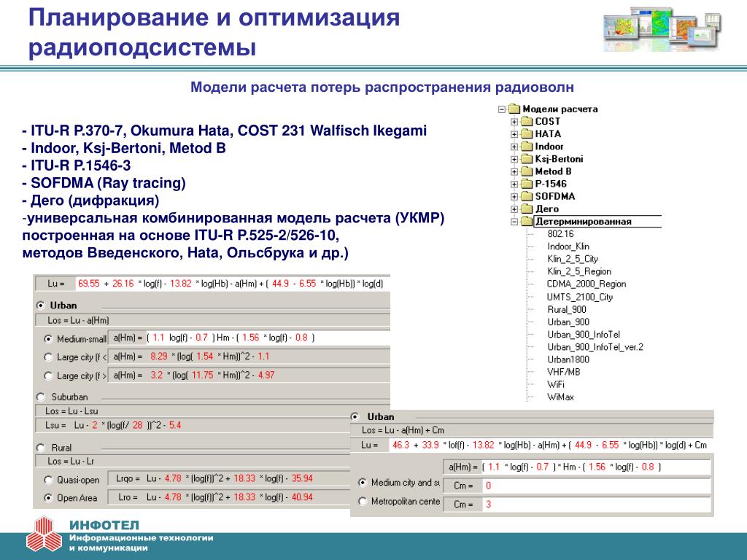Click the Модели расчета root folder icon
Screen dimensions: 747x560
(x=514, y=109)
